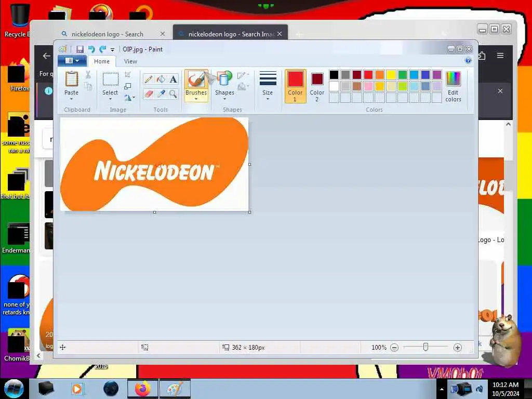This screenshot has height=399, width=532.
Task: Open Customize Quick Access Toolbar dropdown
Action: 112,50
